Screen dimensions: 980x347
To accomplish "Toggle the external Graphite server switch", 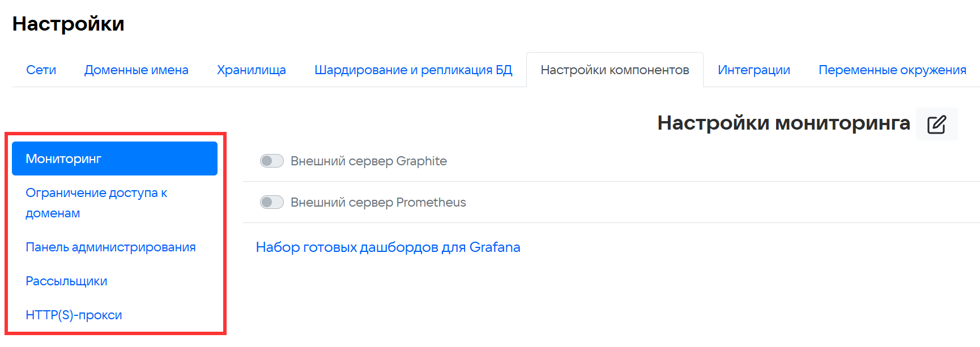I will (x=272, y=161).
